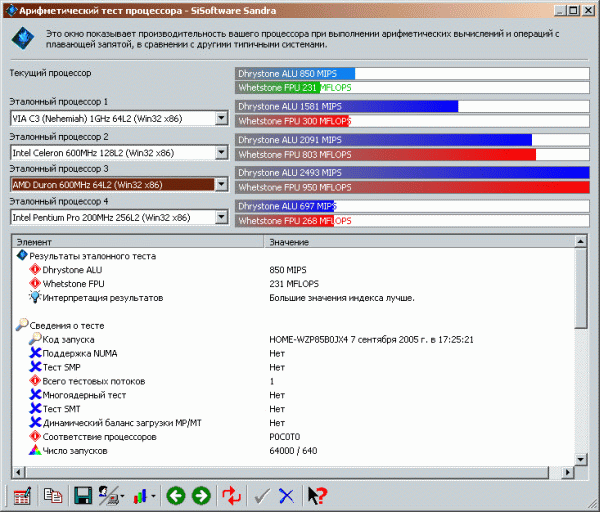Viewport: 600px width, 512px height.
Task: Click the save floppy disk icon
Action: tap(83, 496)
